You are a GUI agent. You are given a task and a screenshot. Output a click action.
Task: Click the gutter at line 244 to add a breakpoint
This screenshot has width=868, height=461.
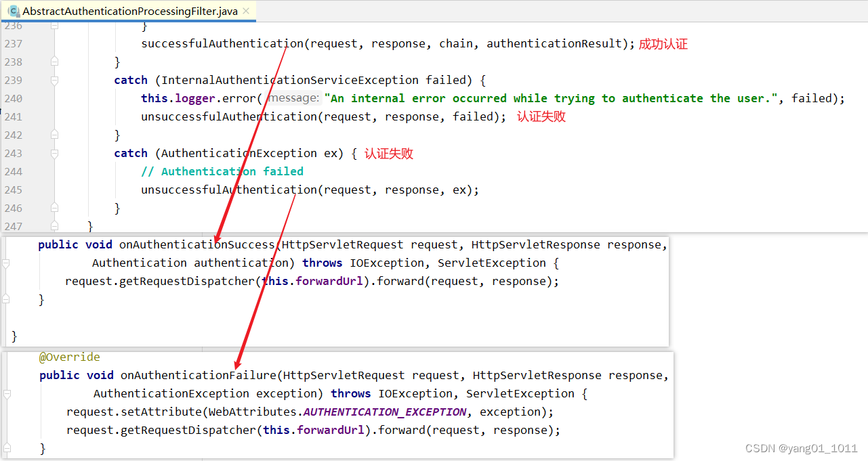[37, 171]
